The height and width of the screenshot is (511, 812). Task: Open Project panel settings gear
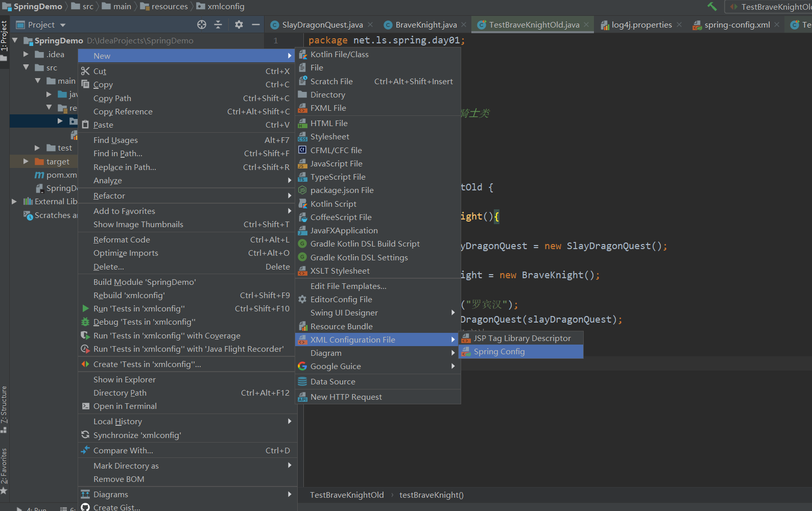239,25
